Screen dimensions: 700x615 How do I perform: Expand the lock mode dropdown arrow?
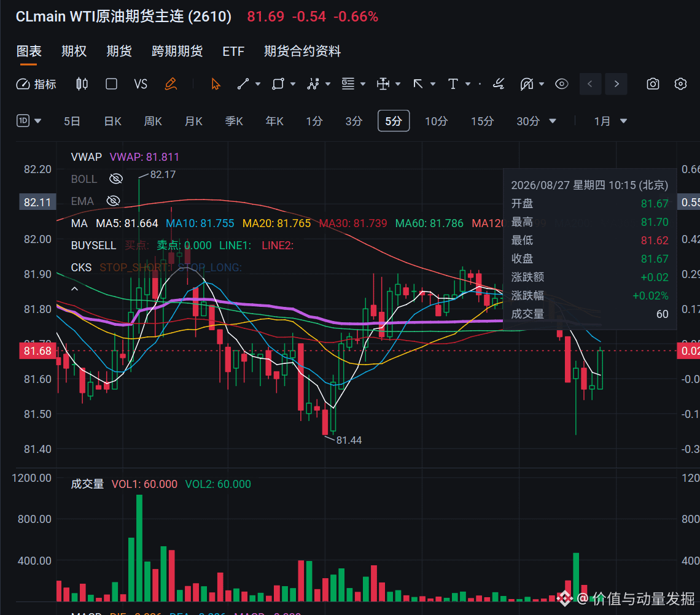[x=542, y=84]
